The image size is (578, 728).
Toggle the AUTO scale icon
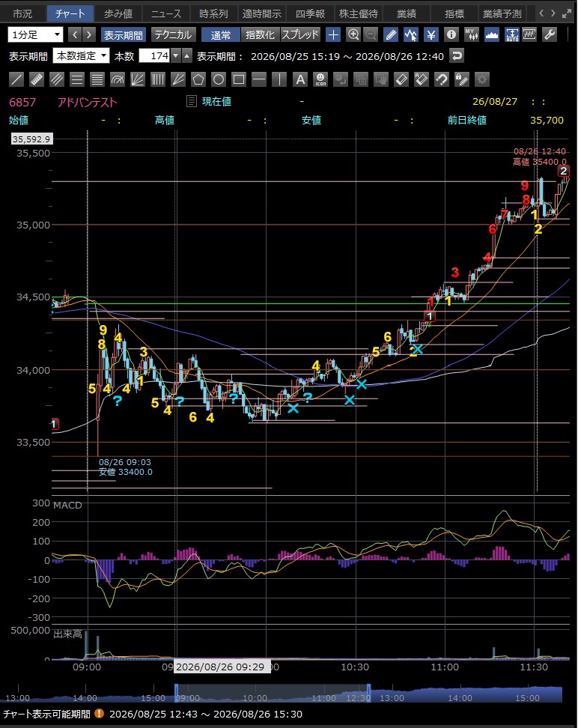512,34
